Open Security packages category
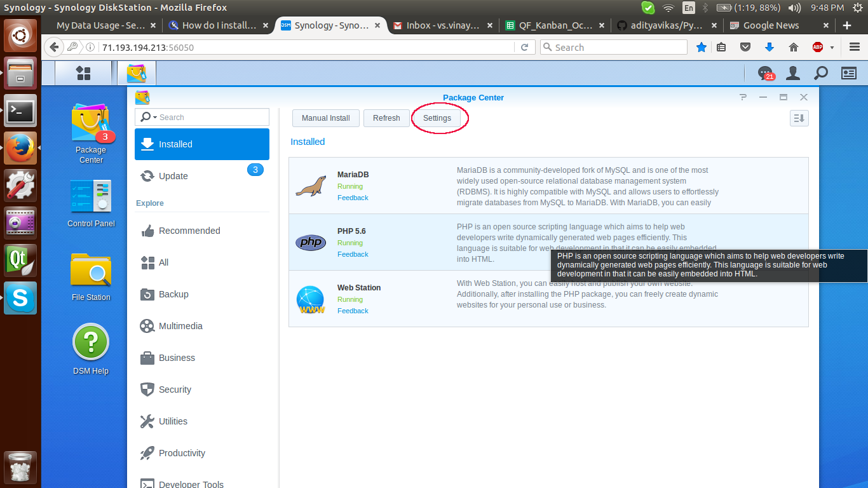Viewport: 868px width, 488px height. click(202, 390)
